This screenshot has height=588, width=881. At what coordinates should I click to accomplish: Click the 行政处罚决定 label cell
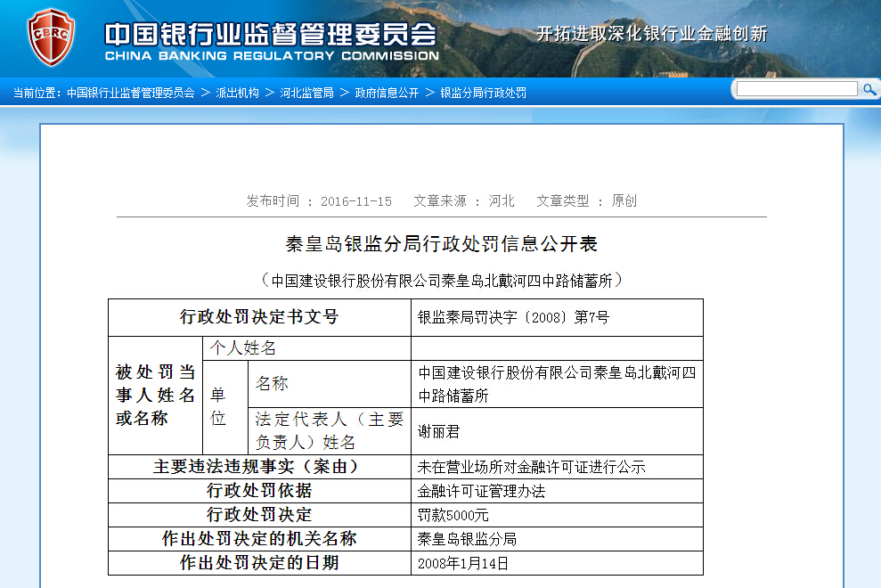coord(259,515)
